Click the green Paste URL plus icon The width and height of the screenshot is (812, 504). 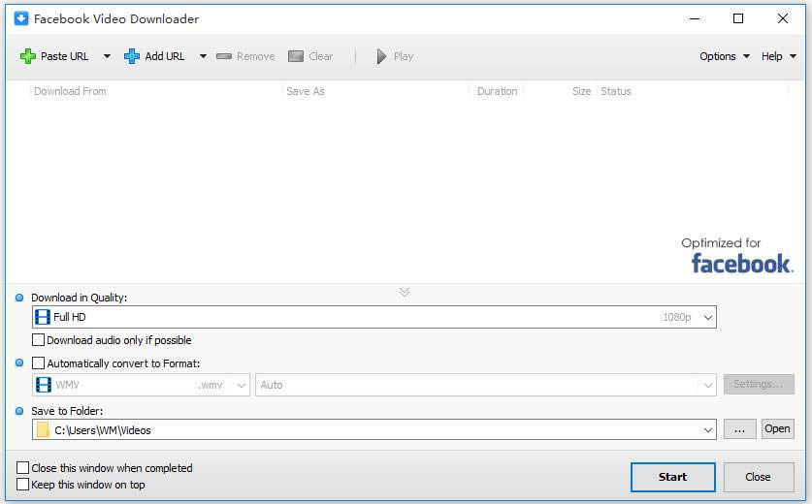[28, 56]
